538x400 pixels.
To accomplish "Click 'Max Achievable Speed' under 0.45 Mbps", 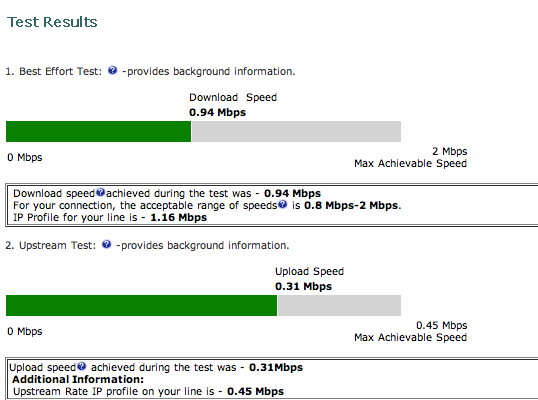I will [x=411, y=337].
